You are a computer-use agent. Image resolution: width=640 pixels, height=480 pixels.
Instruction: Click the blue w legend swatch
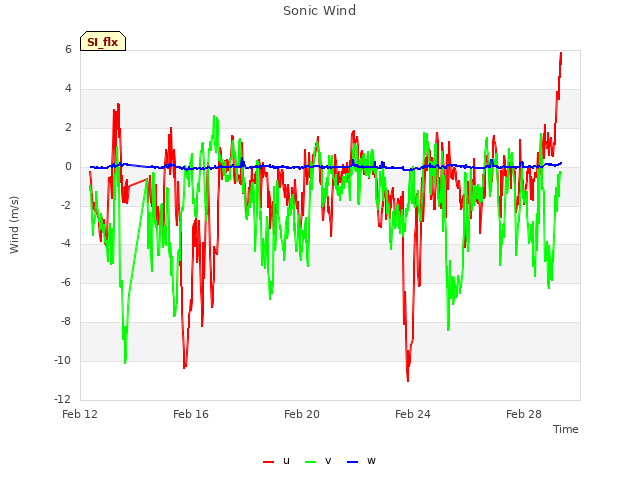352,462
